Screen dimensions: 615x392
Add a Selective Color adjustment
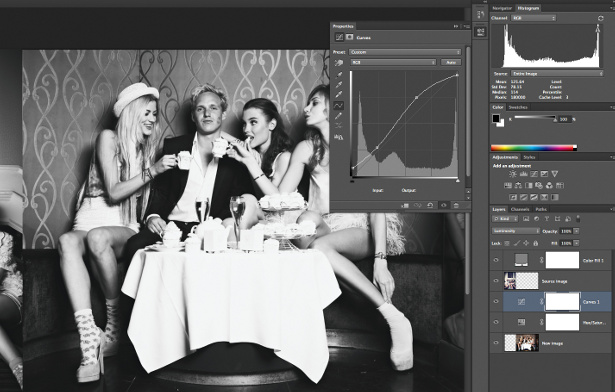[544, 197]
